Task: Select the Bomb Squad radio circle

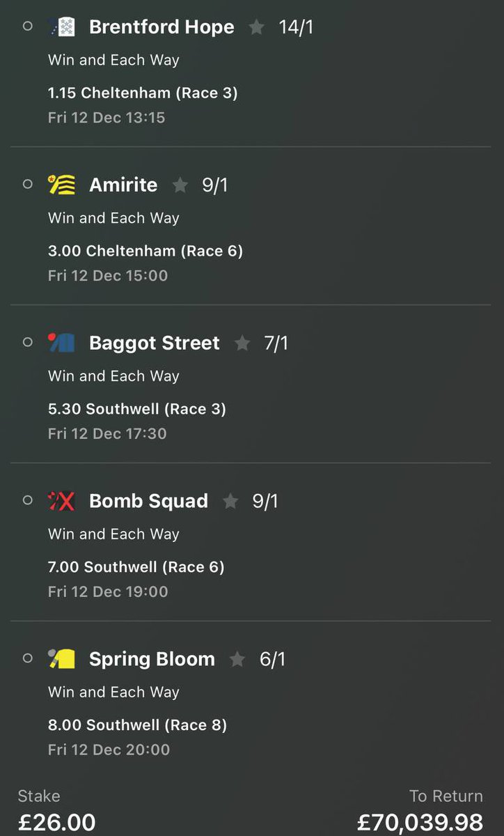Action: (28, 500)
